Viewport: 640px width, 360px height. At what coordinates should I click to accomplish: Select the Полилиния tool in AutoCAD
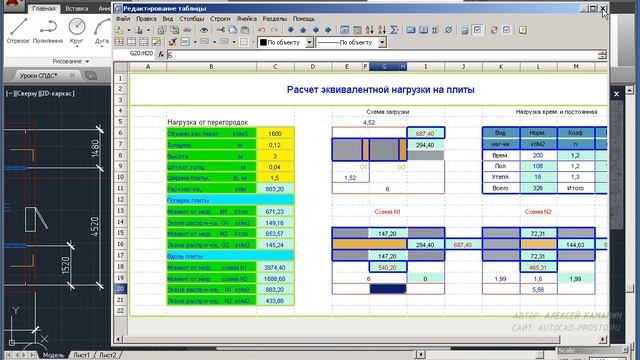point(48,31)
